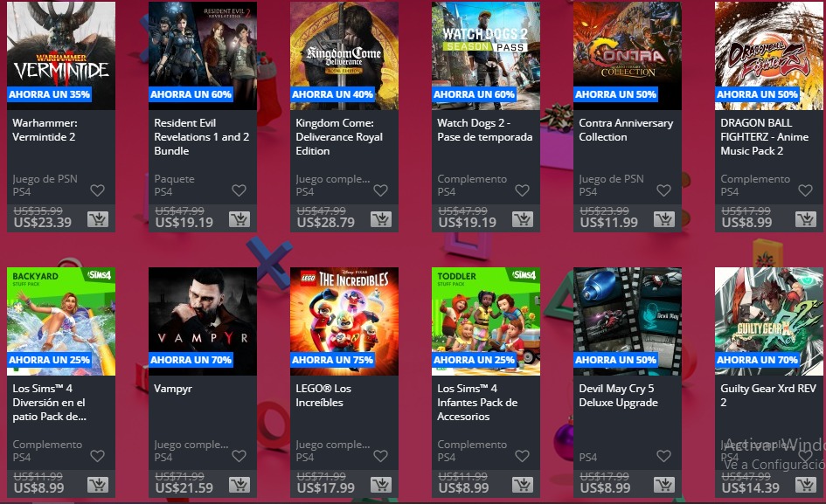Add Resident Evil Revelations bundle to cart
Viewport: 826px width, 504px height.
(x=239, y=219)
